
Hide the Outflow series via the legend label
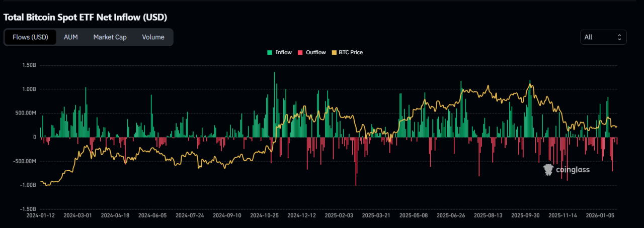tap(315, 52)
